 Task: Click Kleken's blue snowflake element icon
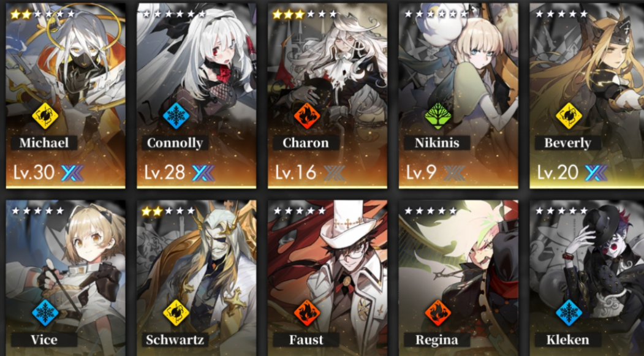(x=569, y=313)
